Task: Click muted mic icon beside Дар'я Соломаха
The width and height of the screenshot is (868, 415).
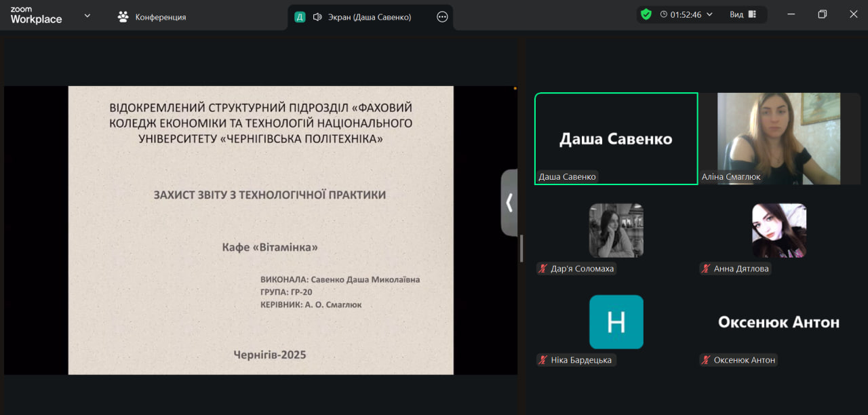Action: coord(542,269)
